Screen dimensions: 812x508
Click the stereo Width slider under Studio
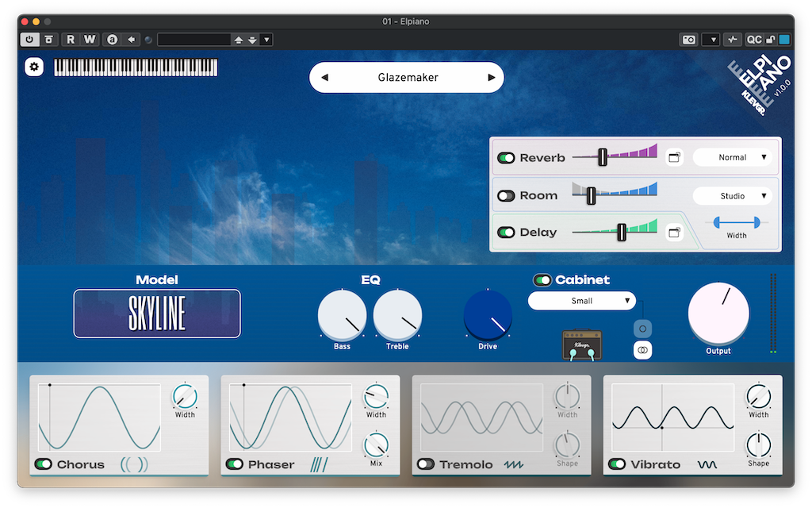pyautogui.click(x=737, y=222)
